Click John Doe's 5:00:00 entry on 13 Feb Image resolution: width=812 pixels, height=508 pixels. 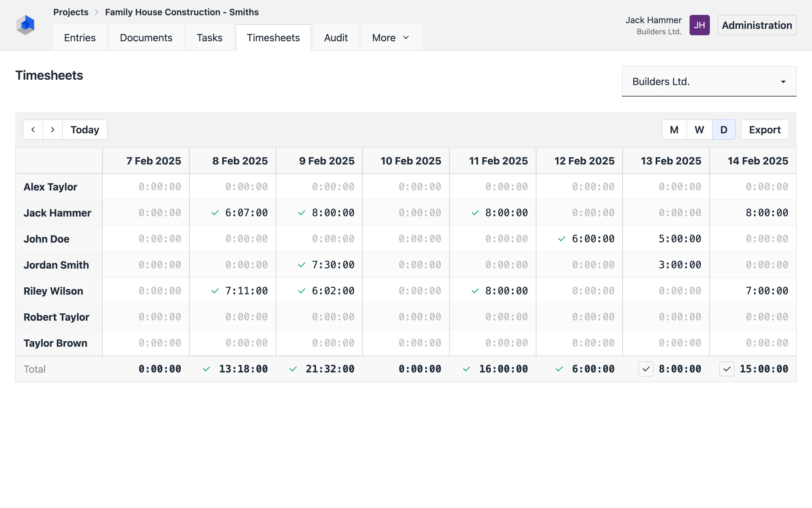click(680, 239)
